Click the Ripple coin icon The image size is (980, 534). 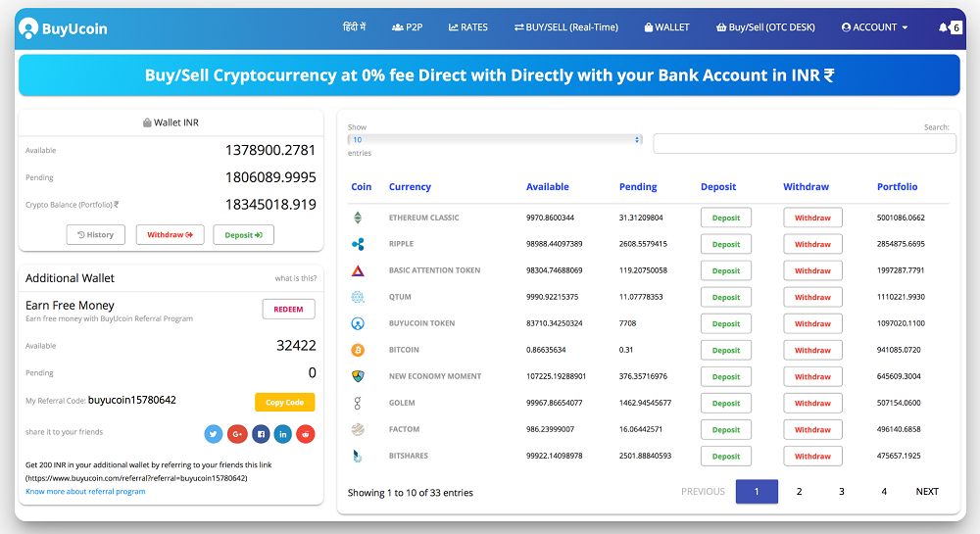click(x=358, y=244)
